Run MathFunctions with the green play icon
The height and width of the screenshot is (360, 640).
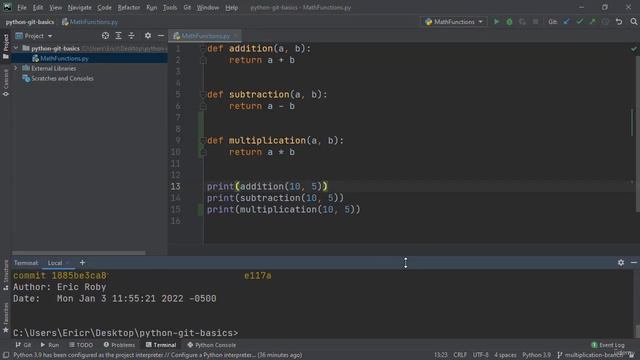coord(496,22)
